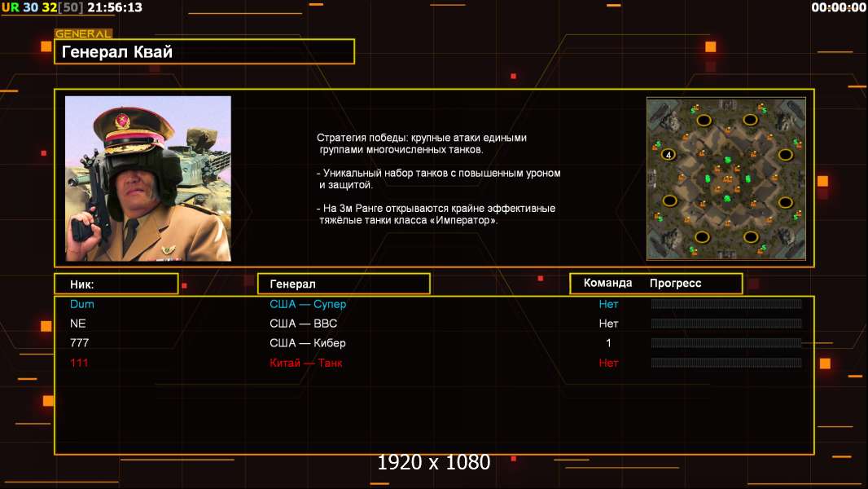Click the loading progress bar for NE
The width and height of the screenshot is (868, 489).
[726, 324]
